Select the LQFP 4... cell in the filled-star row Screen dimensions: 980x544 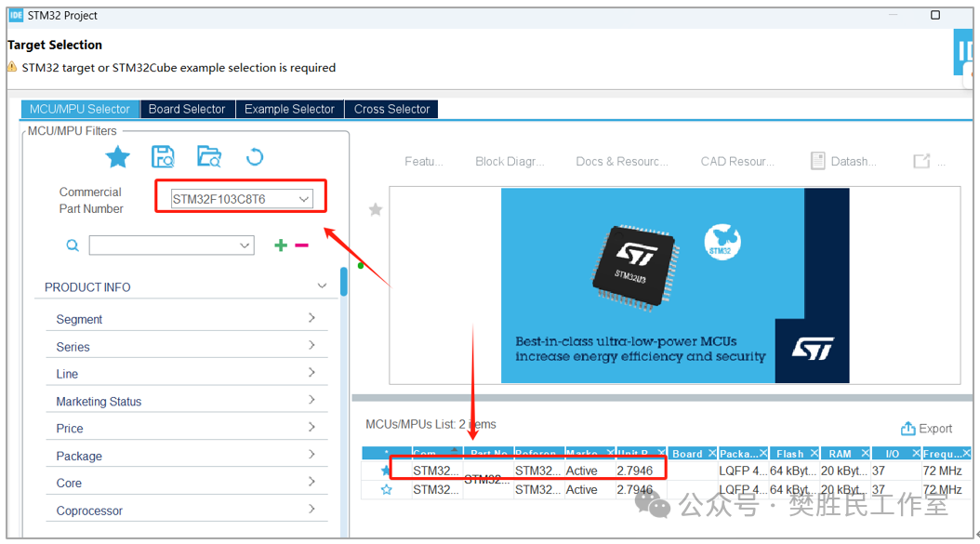[x=743, y=471]
